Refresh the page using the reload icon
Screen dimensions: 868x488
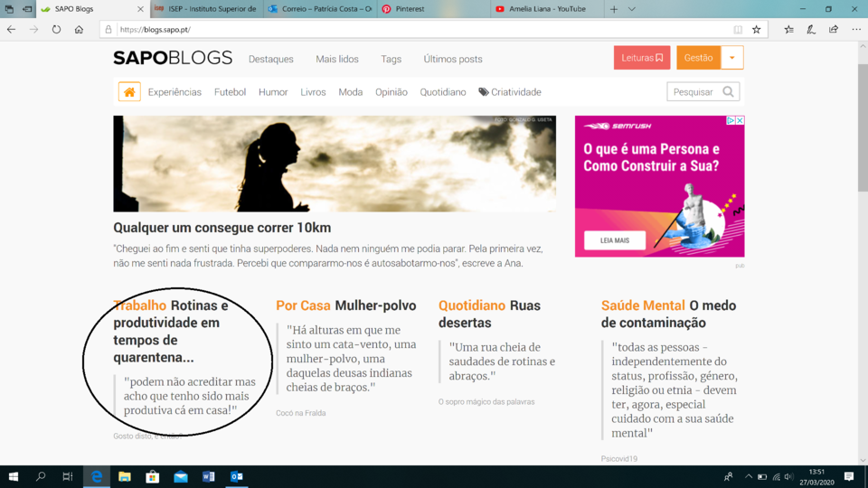(x=56, y=29)
